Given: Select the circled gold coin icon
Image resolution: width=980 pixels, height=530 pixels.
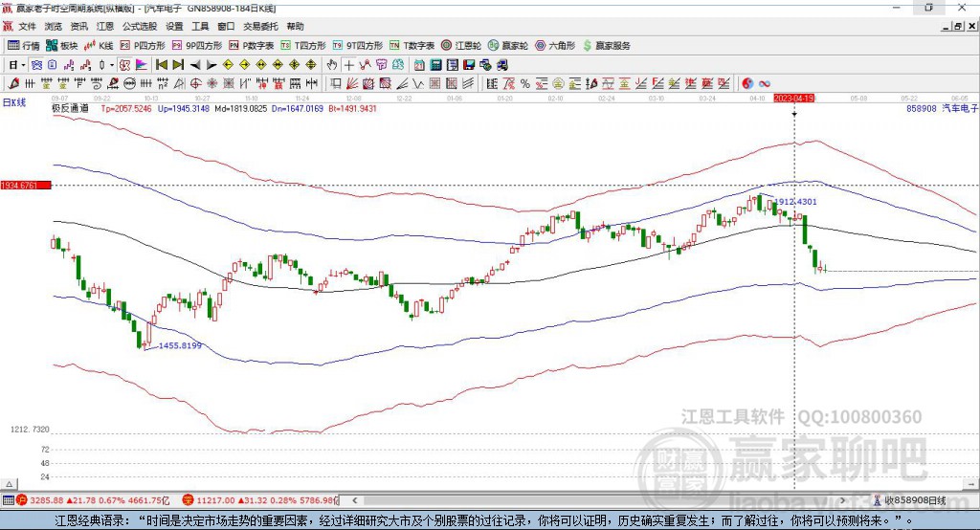Looking at the screenshot, I should pos(558,84).
